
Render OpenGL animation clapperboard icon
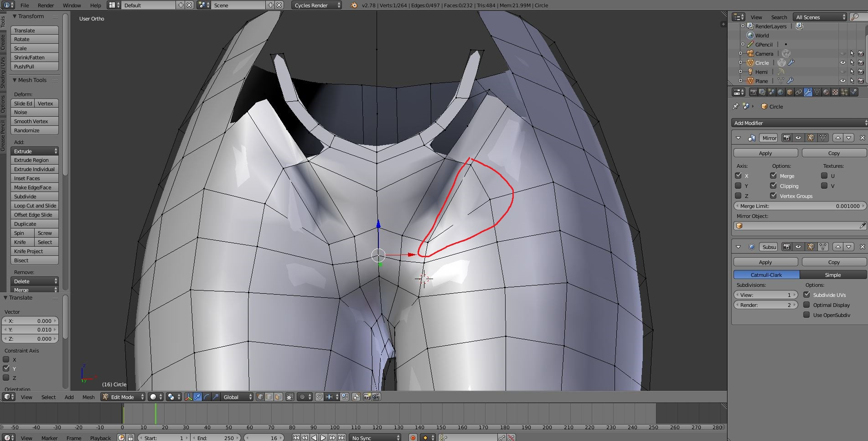376,397
